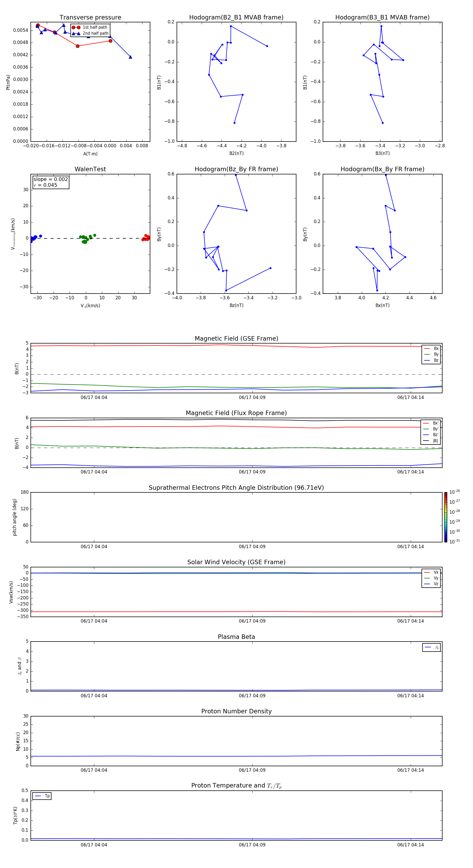Select the By' entry in the Flux Rope legend

[431, 429]
